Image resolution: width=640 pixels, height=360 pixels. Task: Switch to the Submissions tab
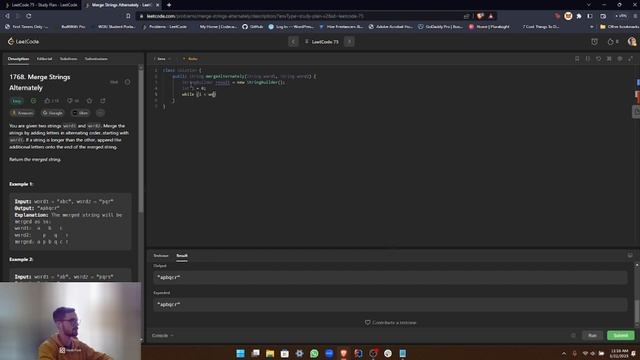coord(96,59)
